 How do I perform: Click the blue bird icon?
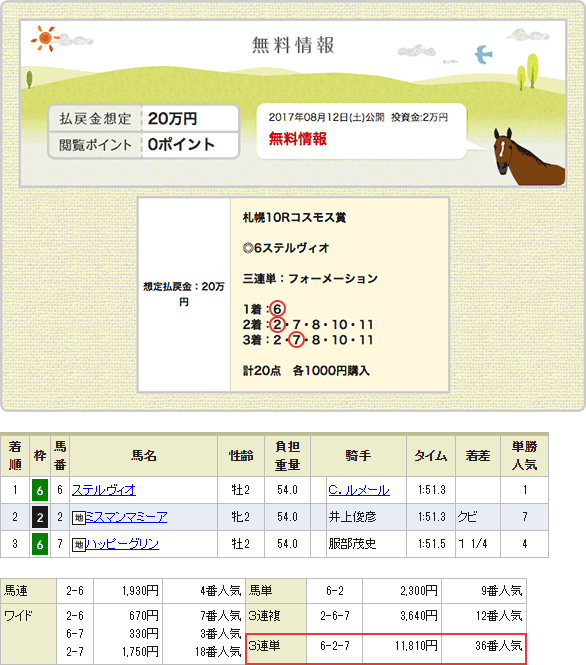click(x=483, y=54)
